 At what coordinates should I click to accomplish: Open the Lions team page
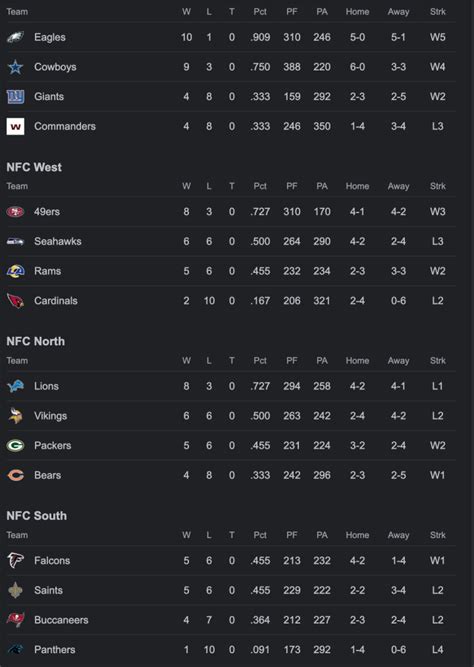[46, 386]
